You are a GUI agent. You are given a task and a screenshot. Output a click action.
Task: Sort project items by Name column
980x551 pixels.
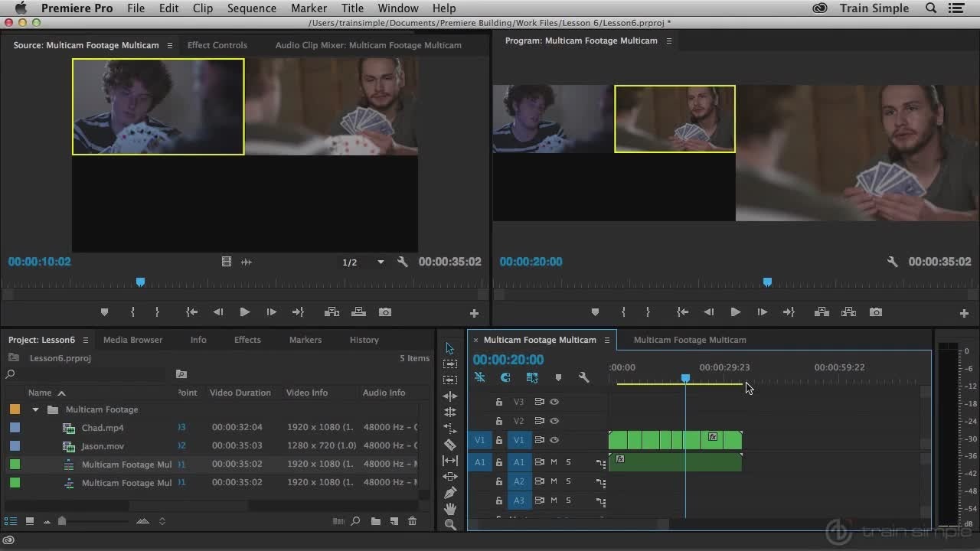(x=40, y=393)
